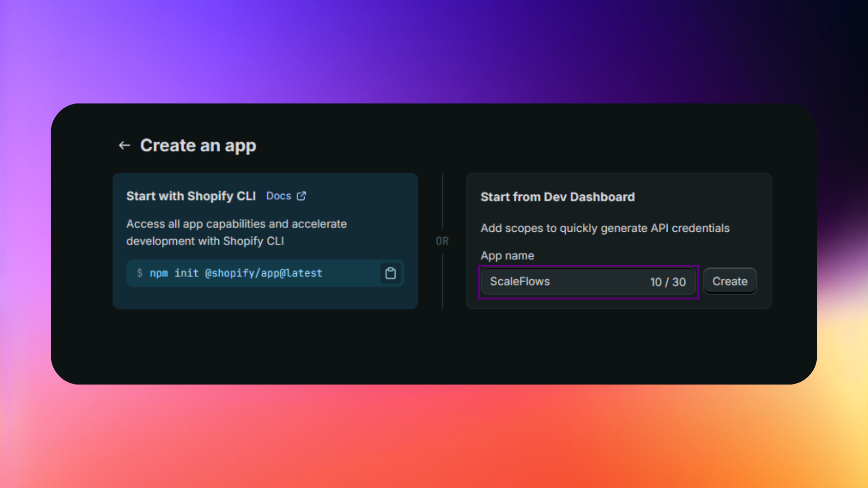This screenshot has height=488, width=868.
Task: Select the npm init @shopify/app@latest command text
Action: 236,273
